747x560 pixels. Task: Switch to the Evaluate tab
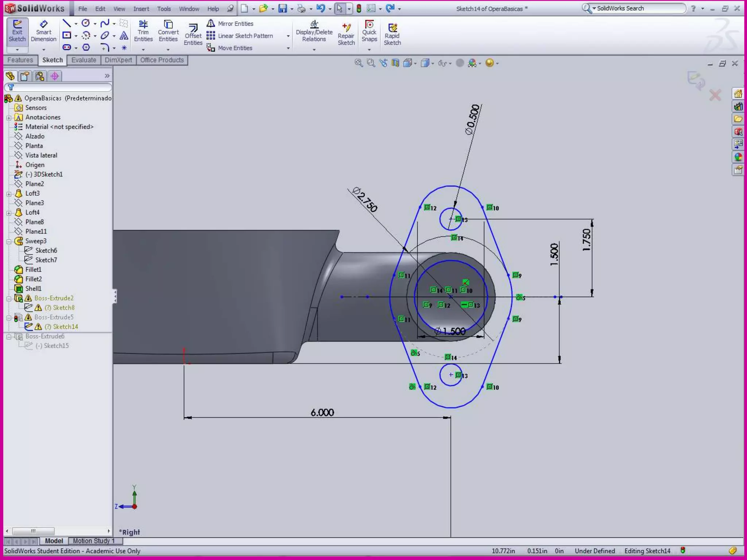point(84,60)
